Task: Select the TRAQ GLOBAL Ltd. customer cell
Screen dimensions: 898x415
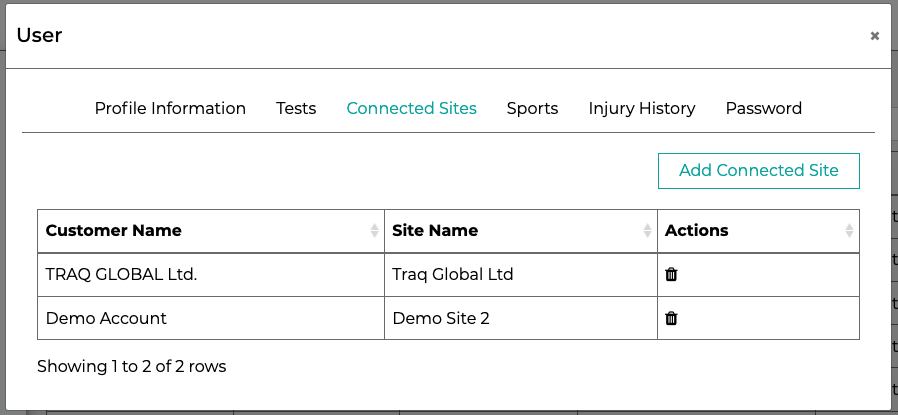Action: tap(211, 275)
